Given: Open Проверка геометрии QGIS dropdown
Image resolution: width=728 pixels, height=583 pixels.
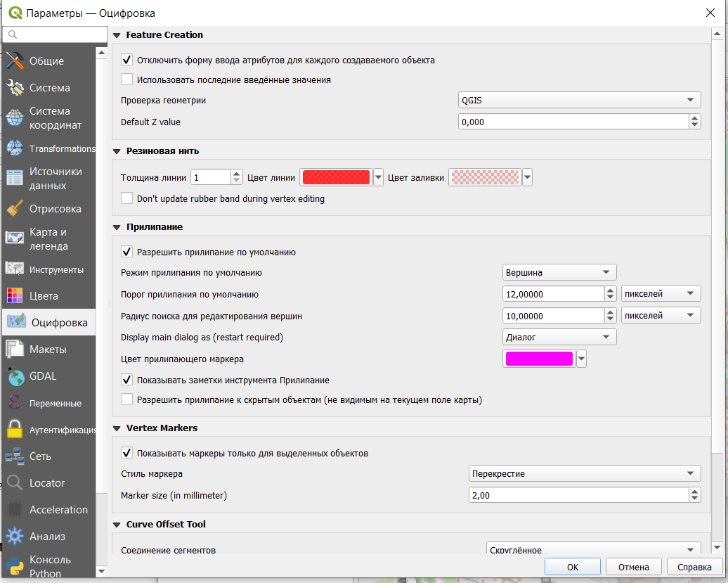Looking at the screenshot, I should (579, 100).
